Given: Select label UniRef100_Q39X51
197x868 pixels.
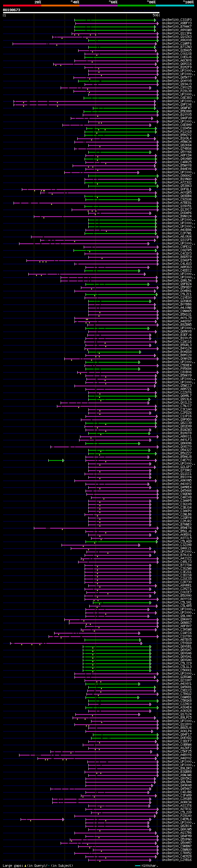Looking at the screenshot, I should pyautogui.click(x=177, y=206).
